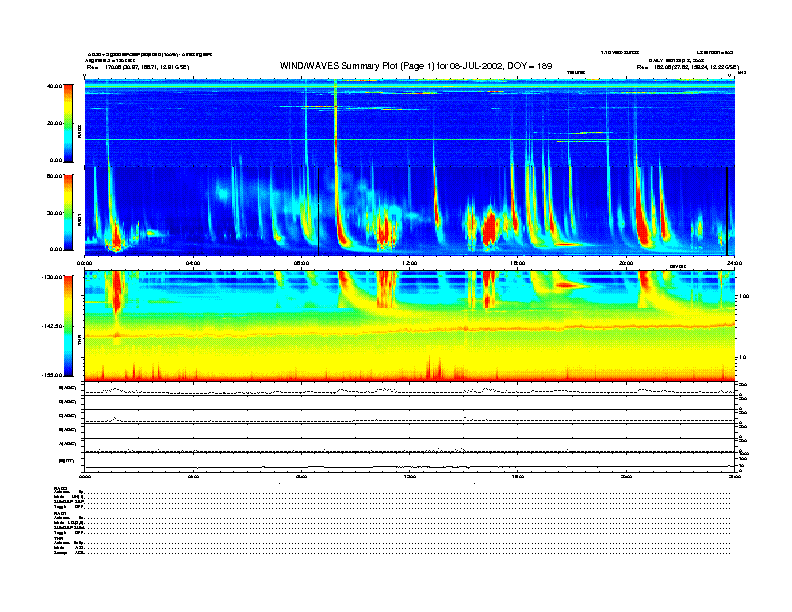Click the 40.00 label on the RAD2 scale
The height and width of the screenshot is (612, 792).
(54, 86)
